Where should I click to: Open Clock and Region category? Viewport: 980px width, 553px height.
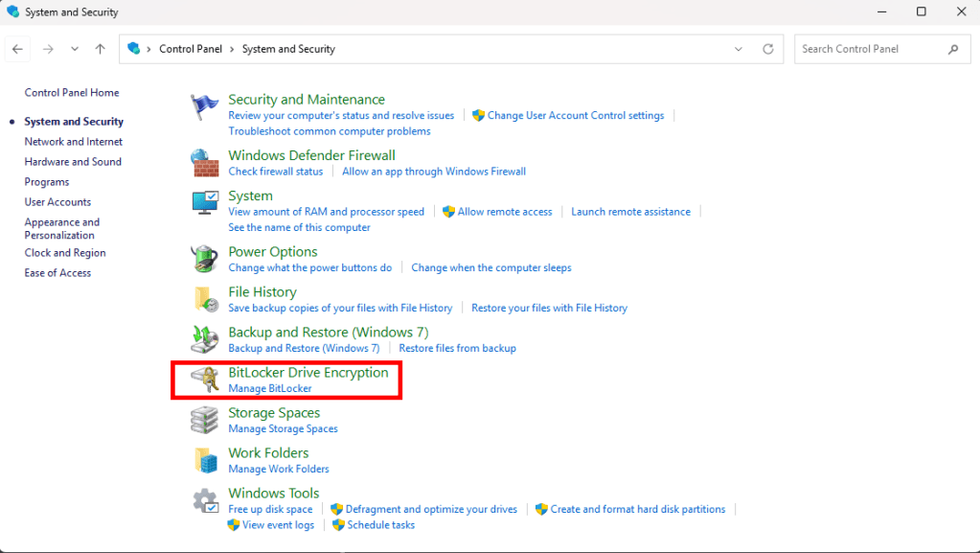65,253
